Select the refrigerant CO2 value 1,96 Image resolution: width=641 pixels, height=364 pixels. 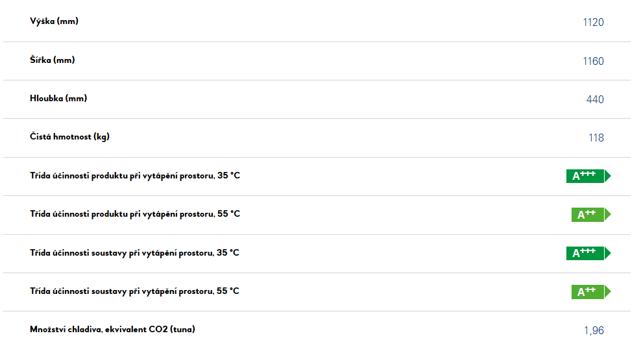pos(594,330)
